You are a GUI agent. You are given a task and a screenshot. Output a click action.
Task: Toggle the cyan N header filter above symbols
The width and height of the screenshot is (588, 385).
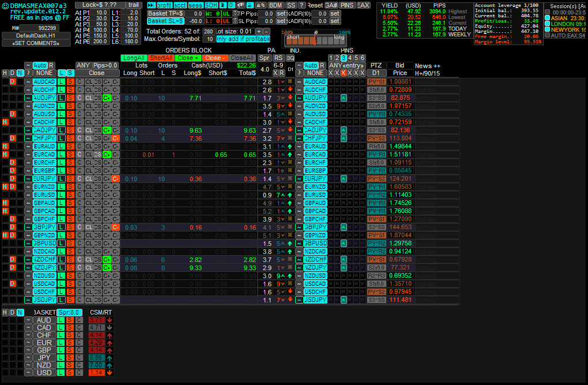point(20,73)
